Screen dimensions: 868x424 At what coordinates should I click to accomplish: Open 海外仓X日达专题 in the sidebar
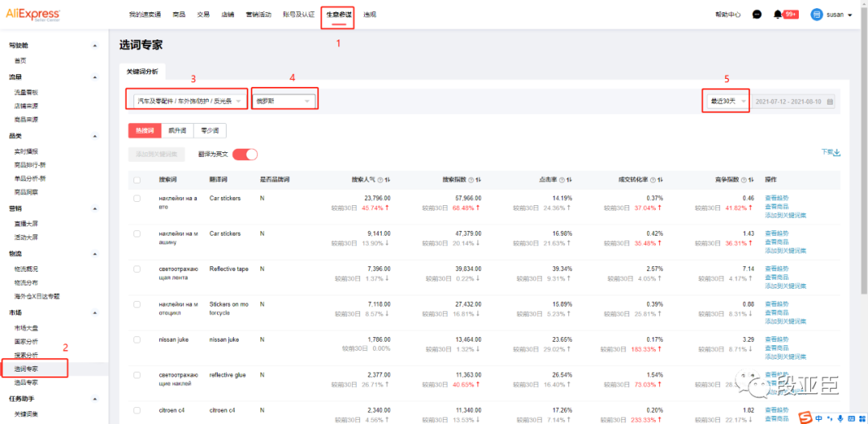click(36, 296)
